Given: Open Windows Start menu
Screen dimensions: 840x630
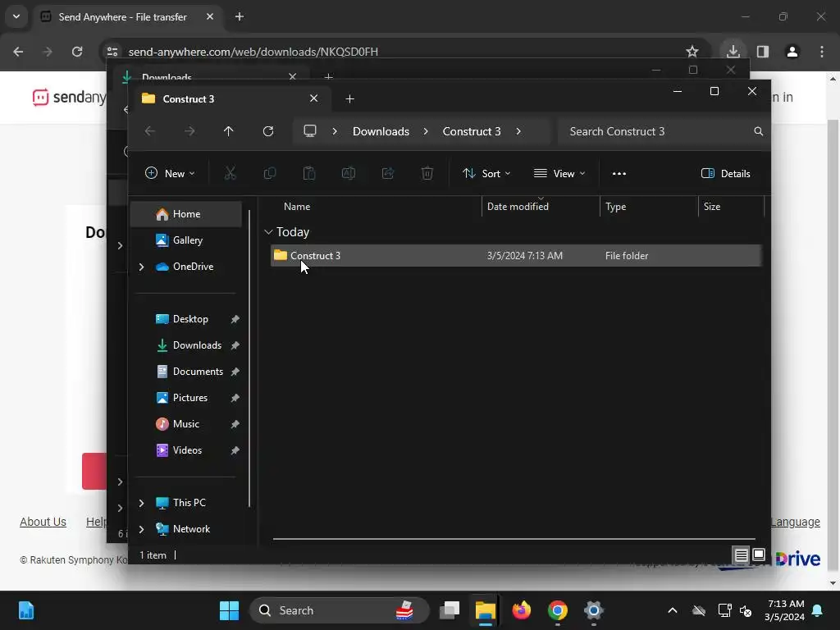Looking at the screenshot, I should [x=230, y=610].
